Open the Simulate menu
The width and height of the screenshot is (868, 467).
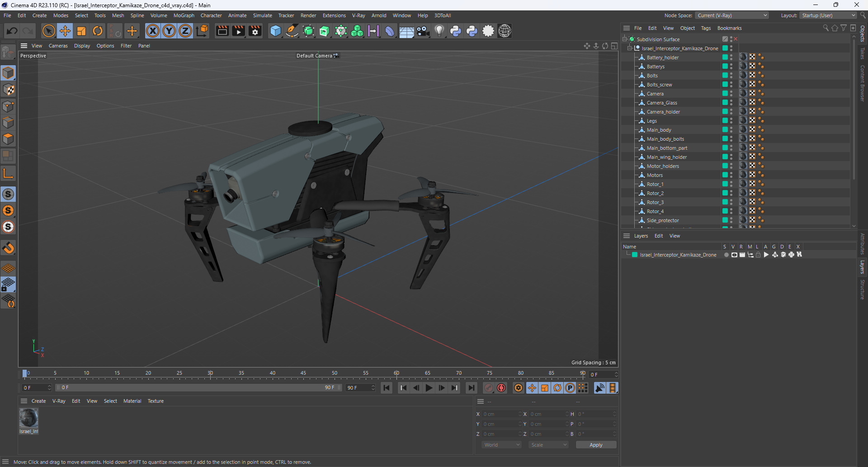click(262, 15)
